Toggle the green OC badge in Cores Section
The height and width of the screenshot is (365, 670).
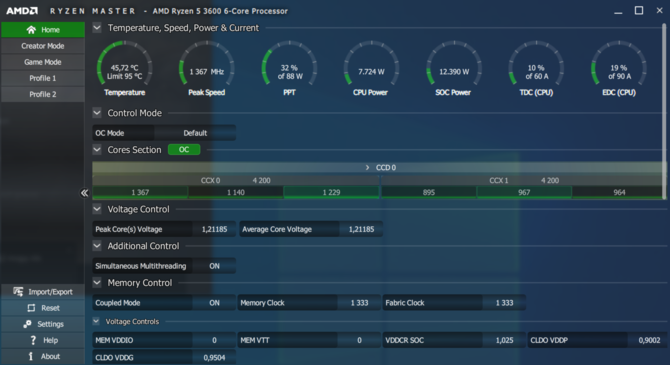(184, 150)
